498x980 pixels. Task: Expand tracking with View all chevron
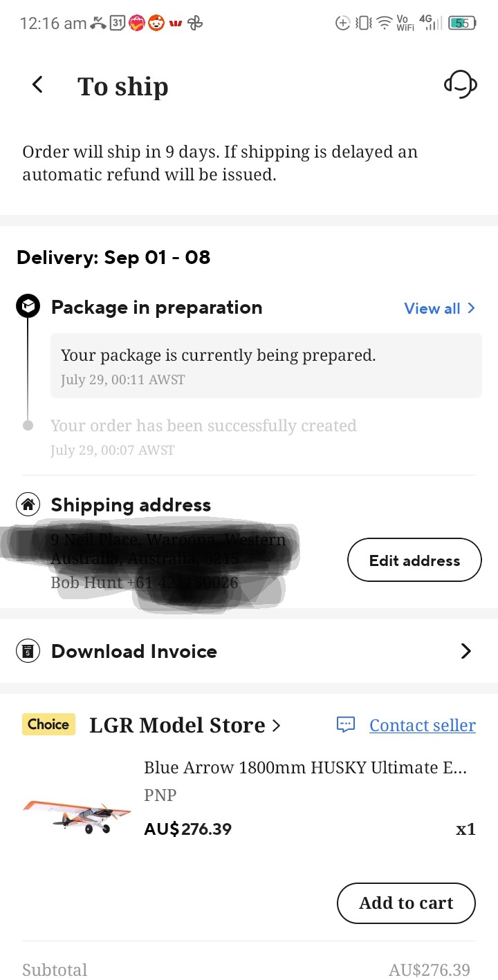[x=471, y=308]
